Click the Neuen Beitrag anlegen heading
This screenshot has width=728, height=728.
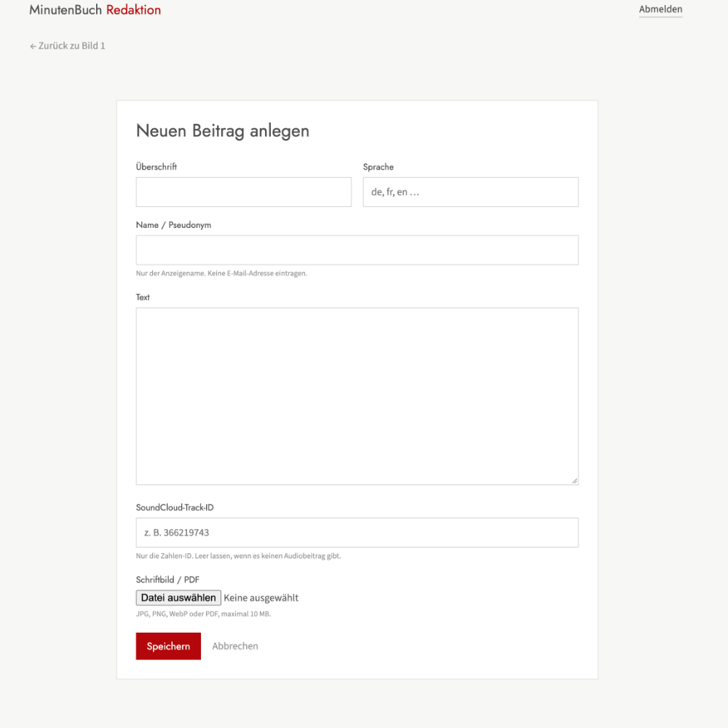[222, 131]
